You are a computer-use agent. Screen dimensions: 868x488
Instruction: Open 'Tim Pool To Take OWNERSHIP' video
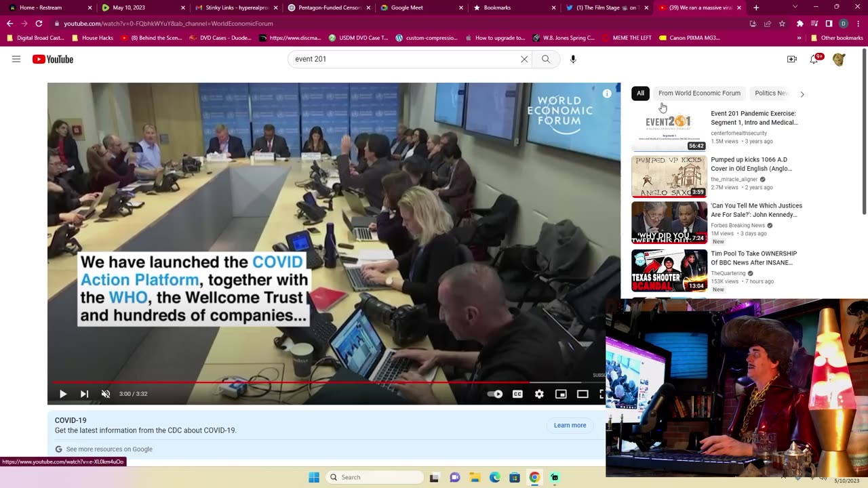(753, 258)
